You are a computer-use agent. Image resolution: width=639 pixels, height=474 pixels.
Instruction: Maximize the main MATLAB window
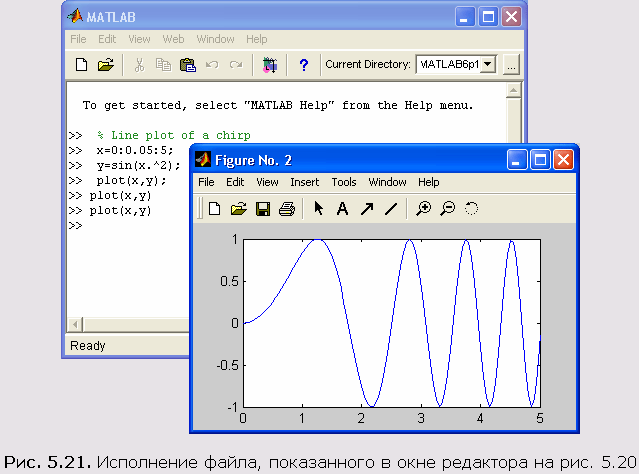(488, 17)
